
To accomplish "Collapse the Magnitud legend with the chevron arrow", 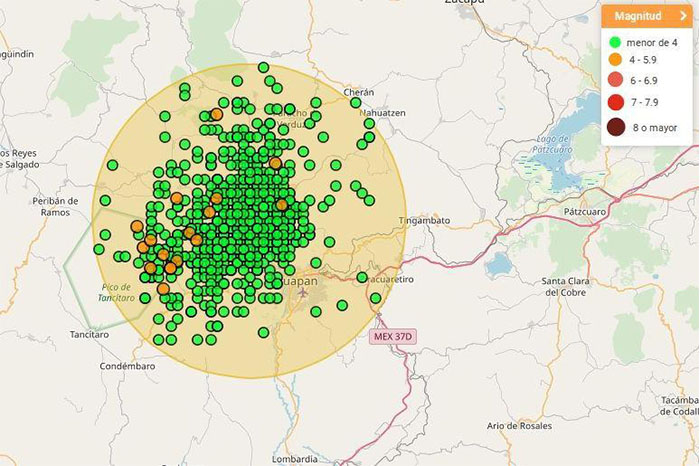I will (685, 17).
